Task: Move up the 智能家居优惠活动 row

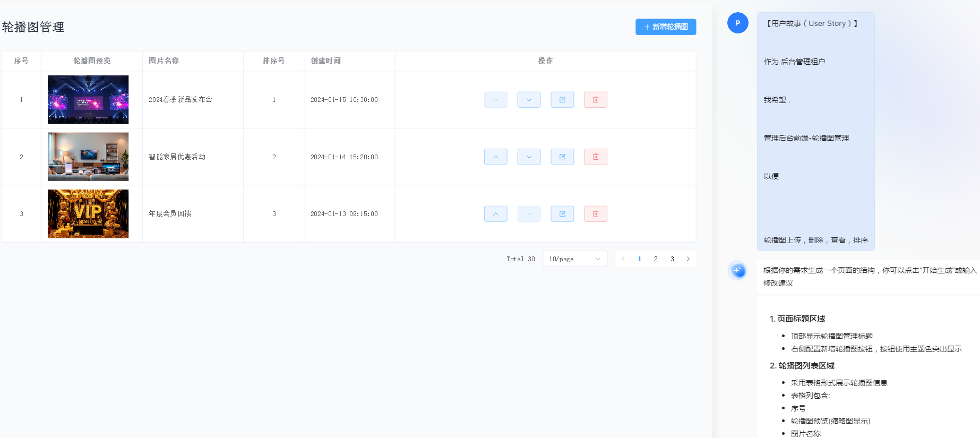Action: point(495,157)
